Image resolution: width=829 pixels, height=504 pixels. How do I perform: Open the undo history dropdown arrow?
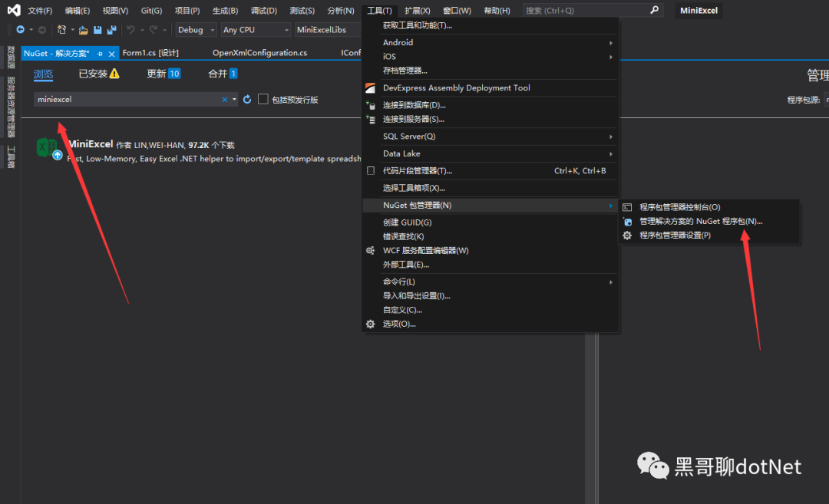(142, 30)
